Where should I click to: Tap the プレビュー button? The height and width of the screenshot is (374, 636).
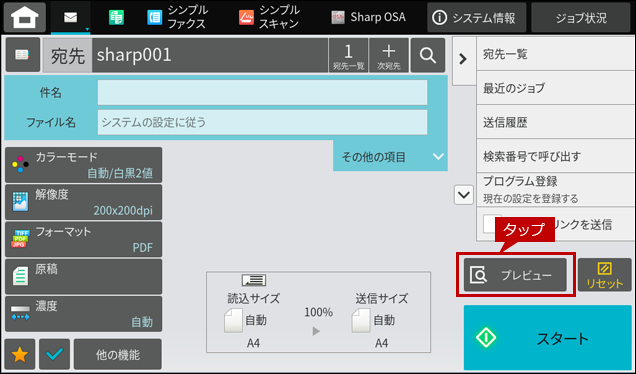[515, 275]
